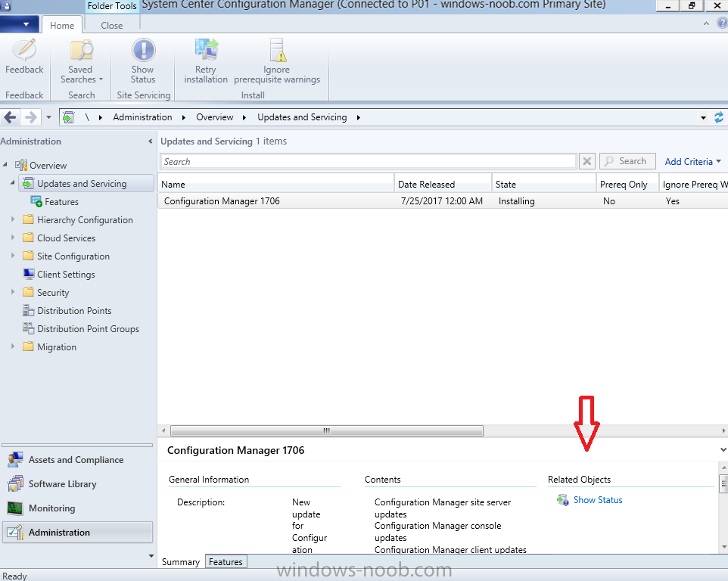Screen dimensions: 728x581
Task: Click the forward navigation arrow
Action: (30, 117)
